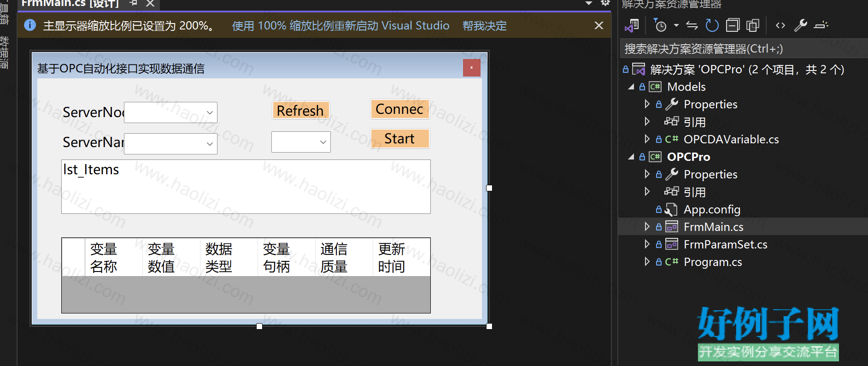Click the FrmMain.cs form icon
868x366 pixels.
click(x=672, y=227)
